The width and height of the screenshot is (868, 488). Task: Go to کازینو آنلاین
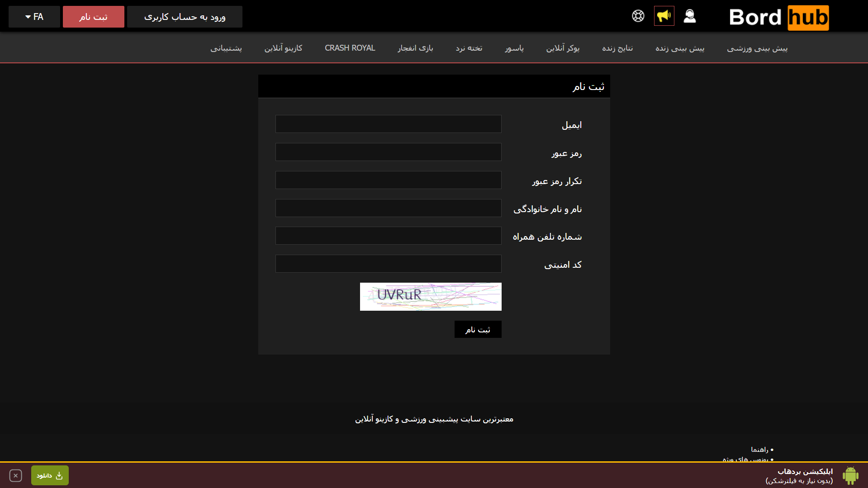click(283, 48)
